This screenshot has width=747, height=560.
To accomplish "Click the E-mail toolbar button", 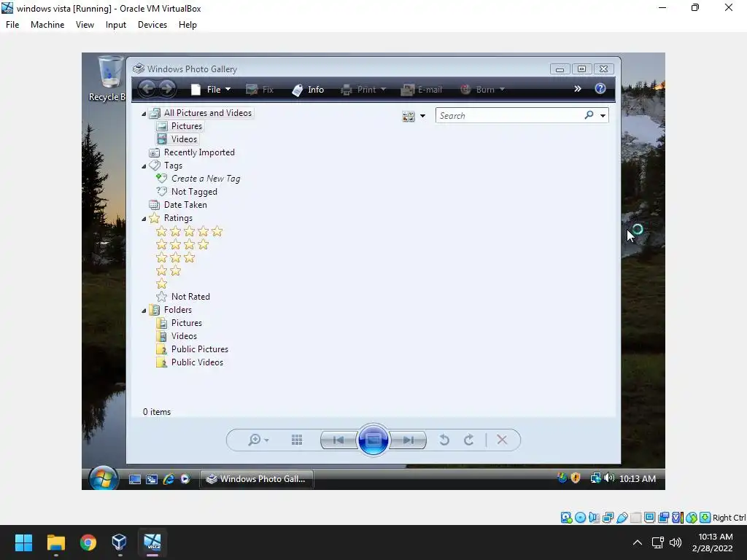I will click(422, 90).
